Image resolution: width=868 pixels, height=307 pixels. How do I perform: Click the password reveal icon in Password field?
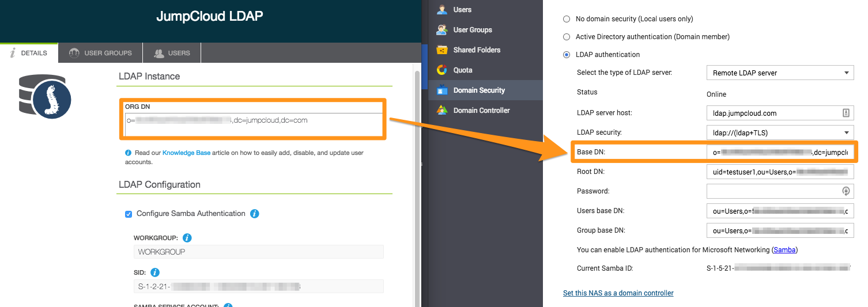(x=846, y=191)
